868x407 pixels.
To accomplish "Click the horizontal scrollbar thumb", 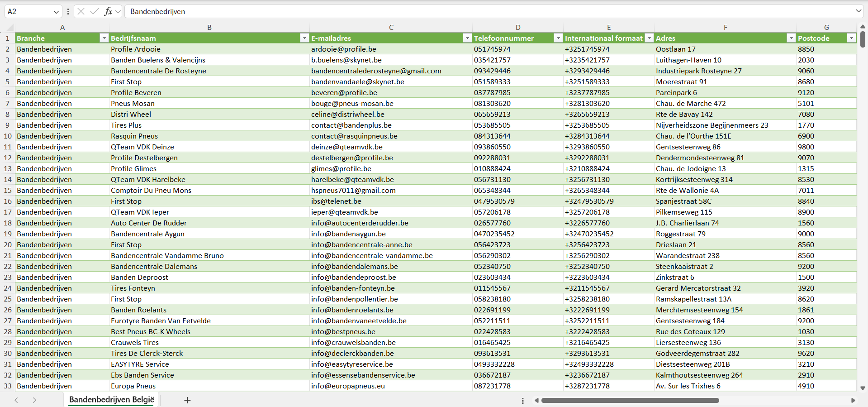I will pos(630,400).
